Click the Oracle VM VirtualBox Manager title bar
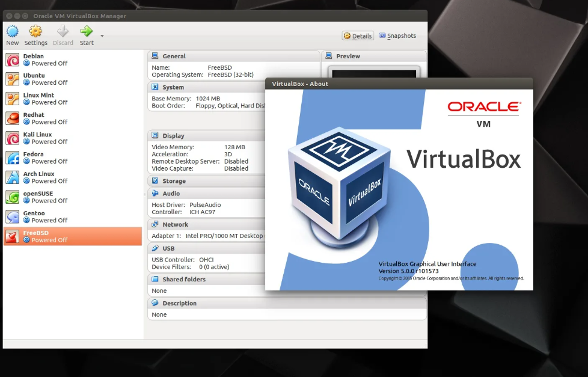 tap(215, 16)
